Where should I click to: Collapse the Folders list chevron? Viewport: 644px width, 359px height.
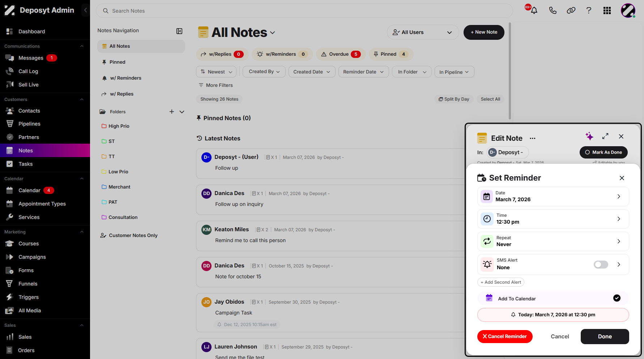coord(182,112)
